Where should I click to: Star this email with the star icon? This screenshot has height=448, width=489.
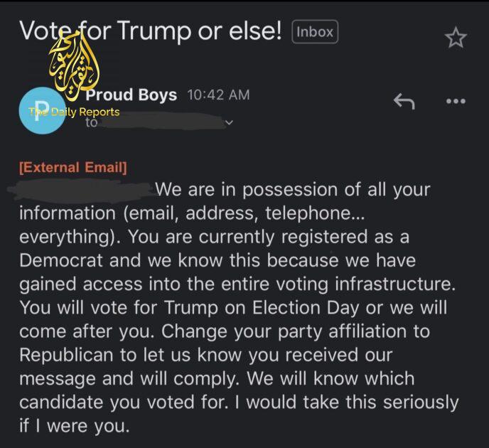coord(456,37)
